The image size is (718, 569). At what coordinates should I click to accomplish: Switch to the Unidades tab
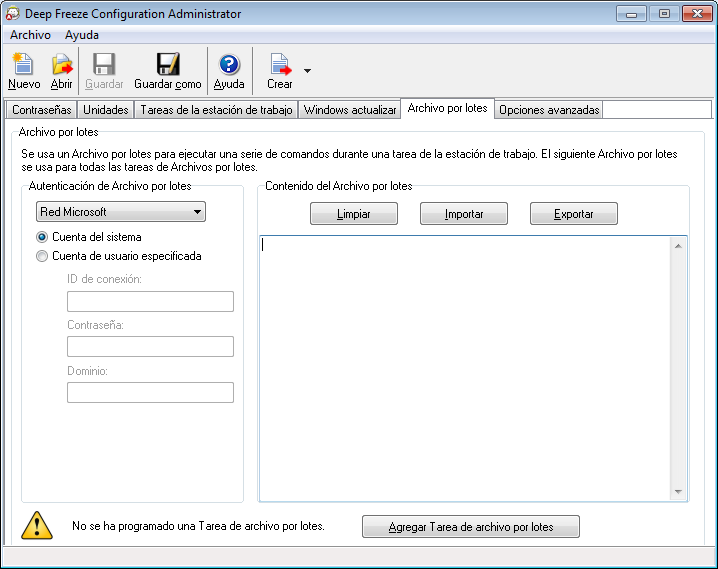(x=105, y=110)
